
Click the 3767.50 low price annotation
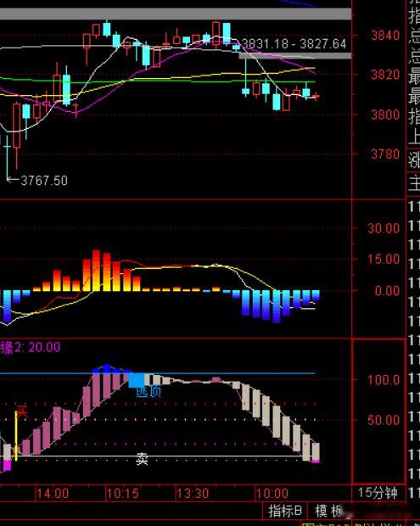[44, 181]
